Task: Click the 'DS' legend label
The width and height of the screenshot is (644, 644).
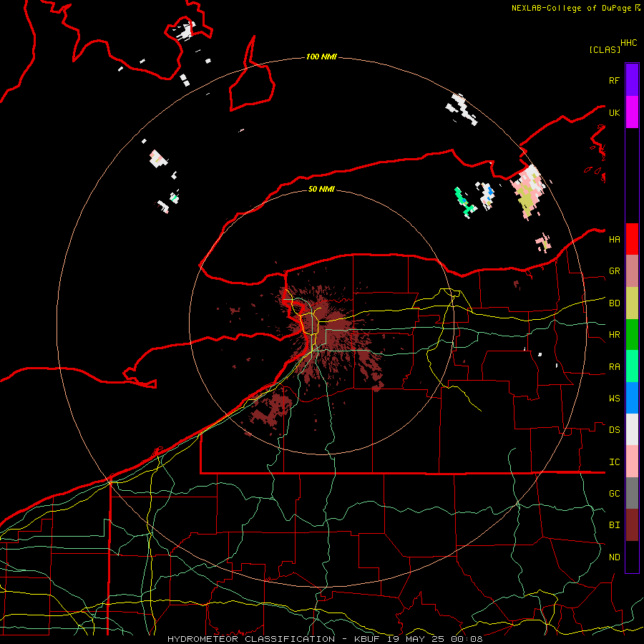Action: tap(614, 430)
